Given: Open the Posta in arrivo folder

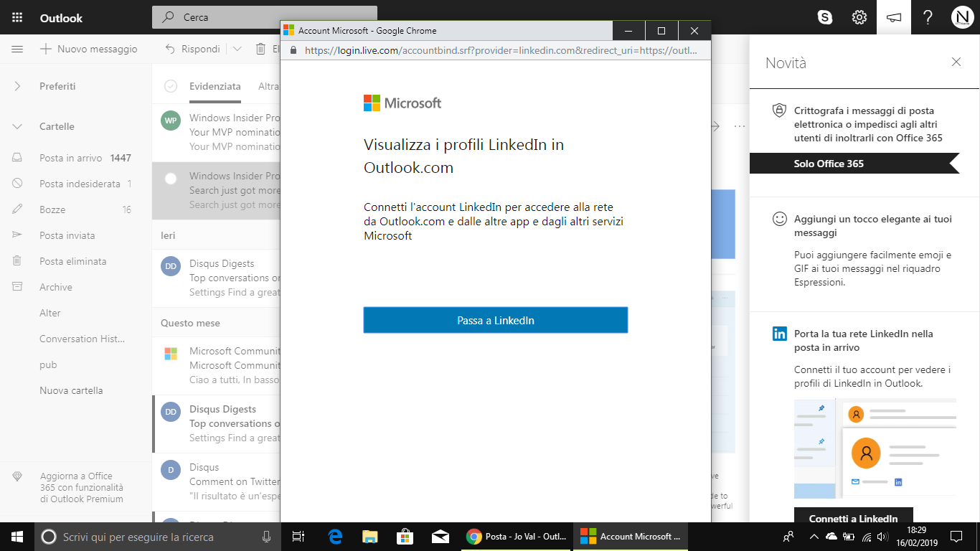Looking at the screenshot, I should (75, 158).
